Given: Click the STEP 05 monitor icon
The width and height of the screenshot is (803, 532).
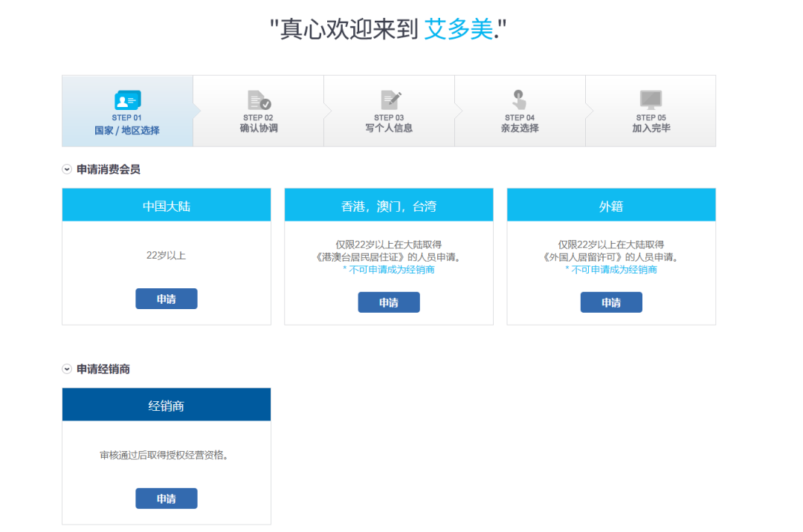Looking at the screenshot, I should pos(651,100).
